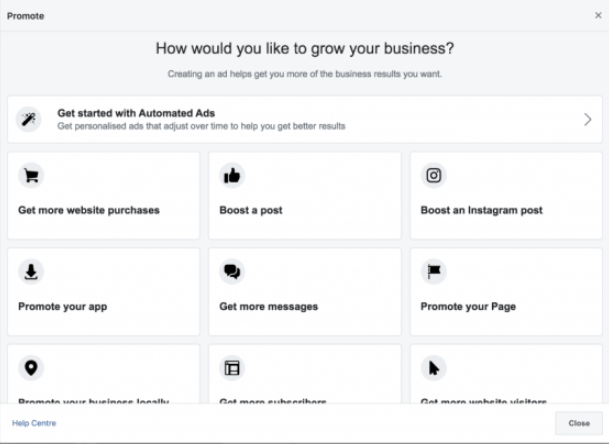
Task: Click the location pin icon
Action: (32, 368)
